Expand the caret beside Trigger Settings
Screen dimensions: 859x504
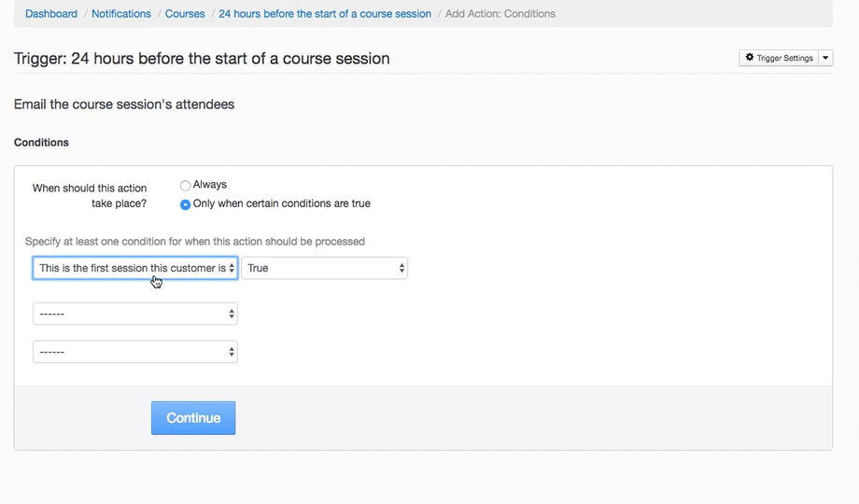pyautogui.click(x=825, y=58)
